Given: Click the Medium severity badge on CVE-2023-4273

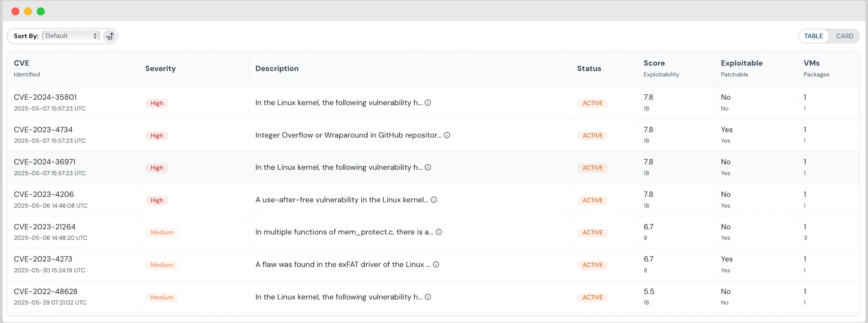Looking at the screenshot, I should click(162, 265).
